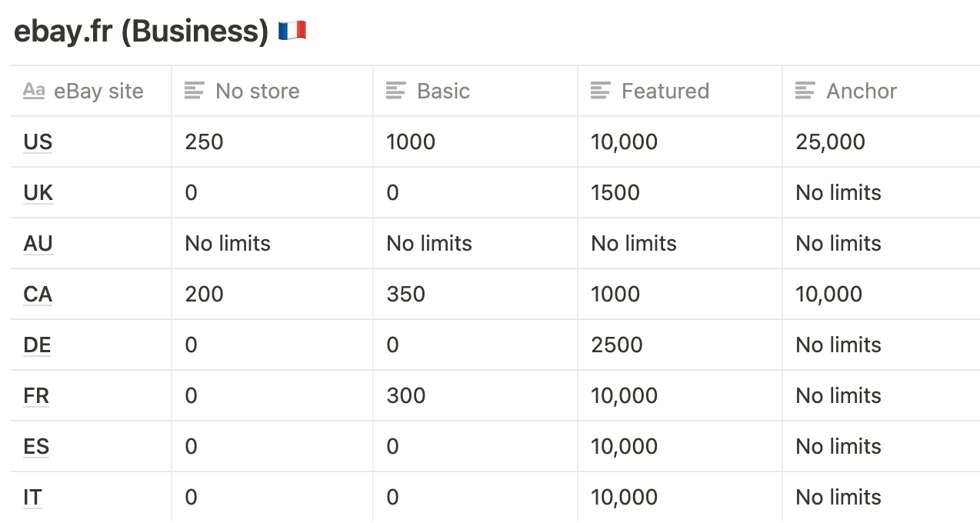Open the IT row page
The height and width of the screenshot is (523, 980).
(32, 498)
